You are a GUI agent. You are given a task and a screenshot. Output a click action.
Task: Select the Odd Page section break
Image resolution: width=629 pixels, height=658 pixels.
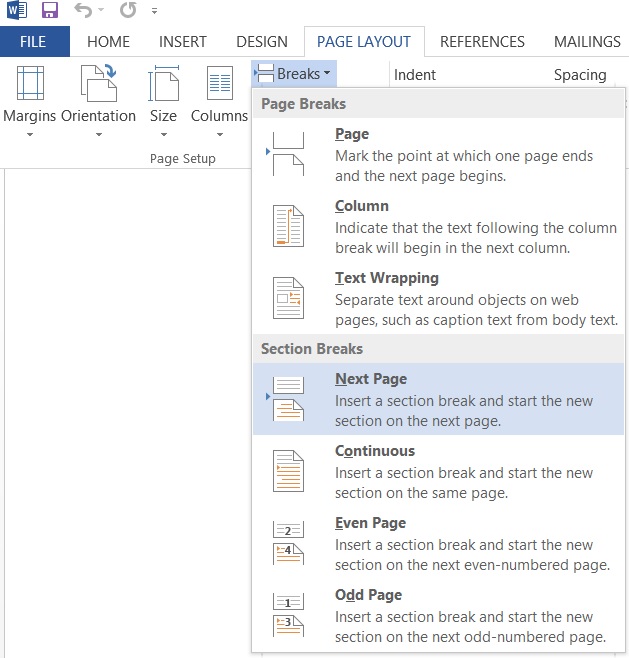coord(438,616)
